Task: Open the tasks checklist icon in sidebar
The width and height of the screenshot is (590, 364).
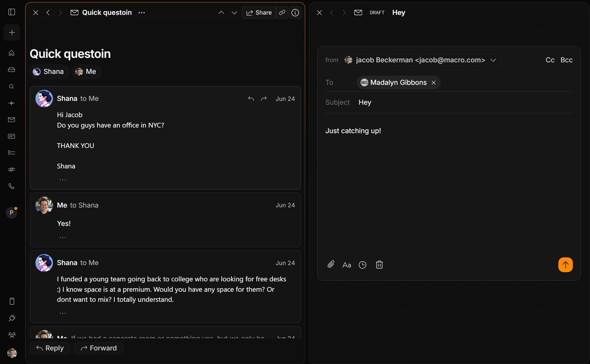Action: pos(12,153)
